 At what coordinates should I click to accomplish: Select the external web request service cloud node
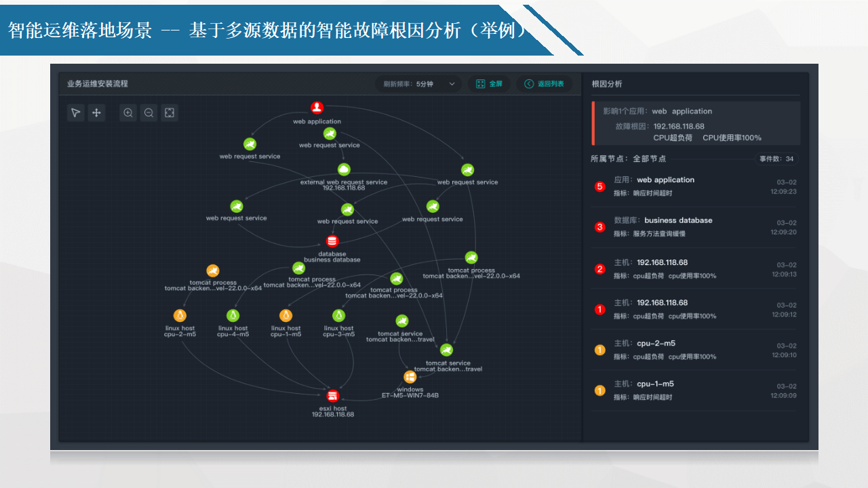point(344,169)
